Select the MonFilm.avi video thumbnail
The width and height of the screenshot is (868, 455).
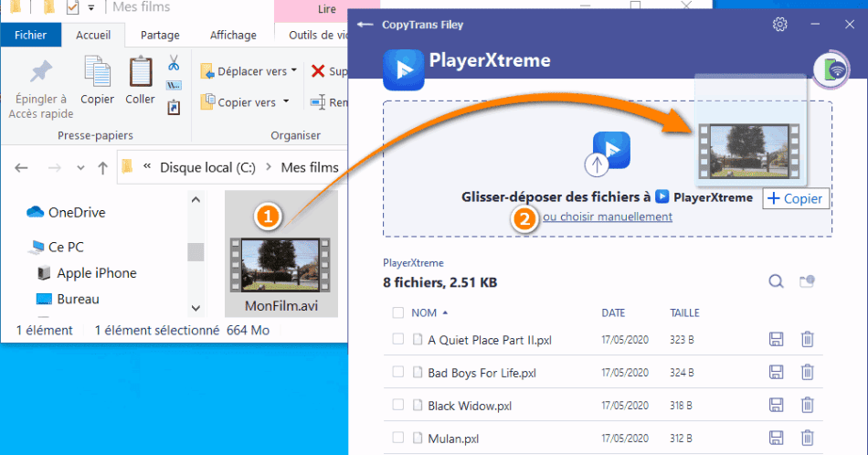click(x=281, y=263)
